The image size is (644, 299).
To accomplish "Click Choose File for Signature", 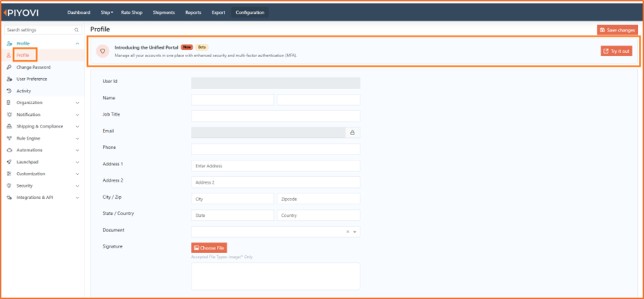I will 209,248.
